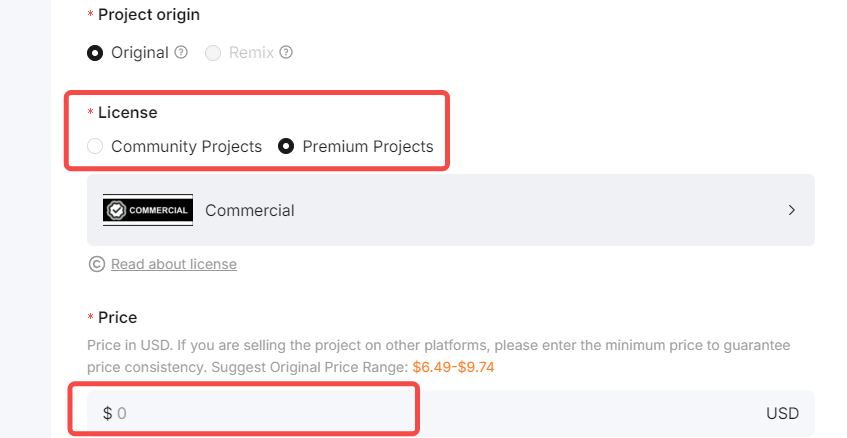Screen dimensions: 847x438
Task: Click the Commercial license name text
Action: (x=250, y=210)
